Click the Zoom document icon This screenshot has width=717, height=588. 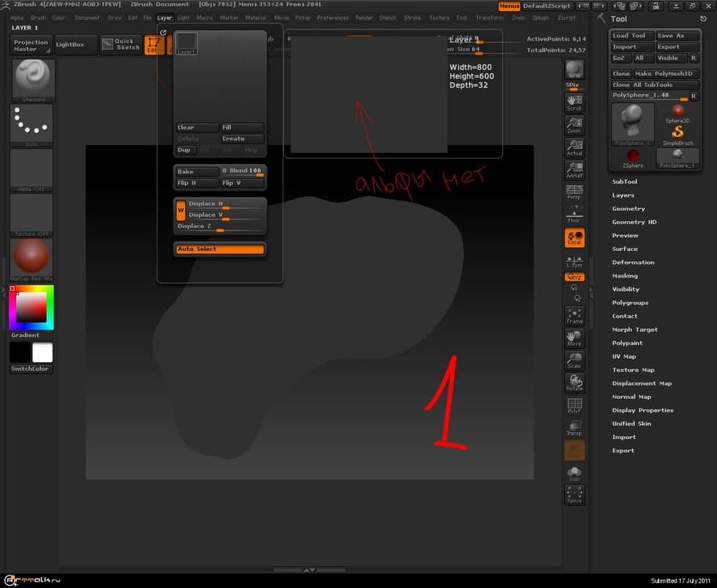(574, 125)
